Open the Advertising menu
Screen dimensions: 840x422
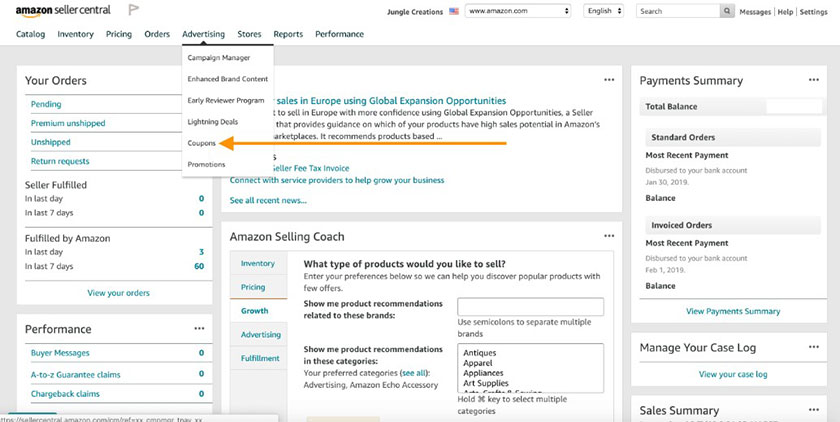pyautogui.click(x=204, y=34)
